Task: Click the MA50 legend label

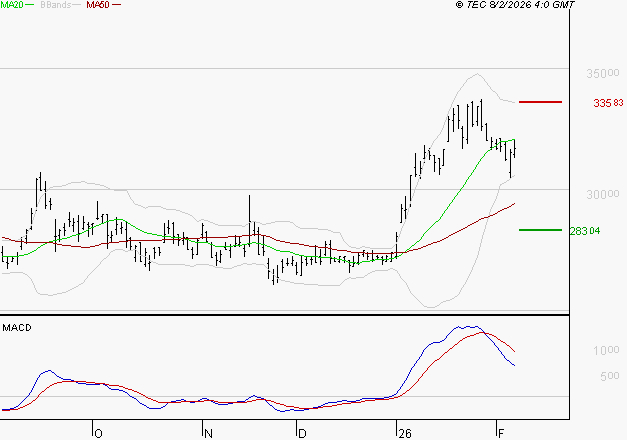Action: tap(98, 5)
